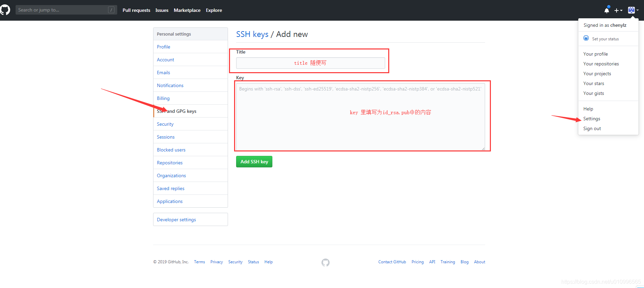Screen dimensions: 644x288
Task: Click into the Title input field
Action: pyautogui.click(x=310, y=63)
